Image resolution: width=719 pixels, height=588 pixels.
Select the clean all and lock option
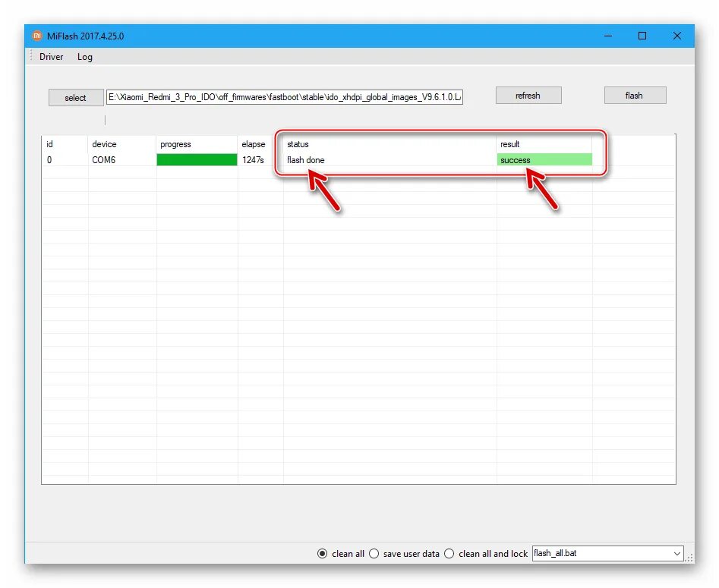pyautogui.click(x=449, y=554)
